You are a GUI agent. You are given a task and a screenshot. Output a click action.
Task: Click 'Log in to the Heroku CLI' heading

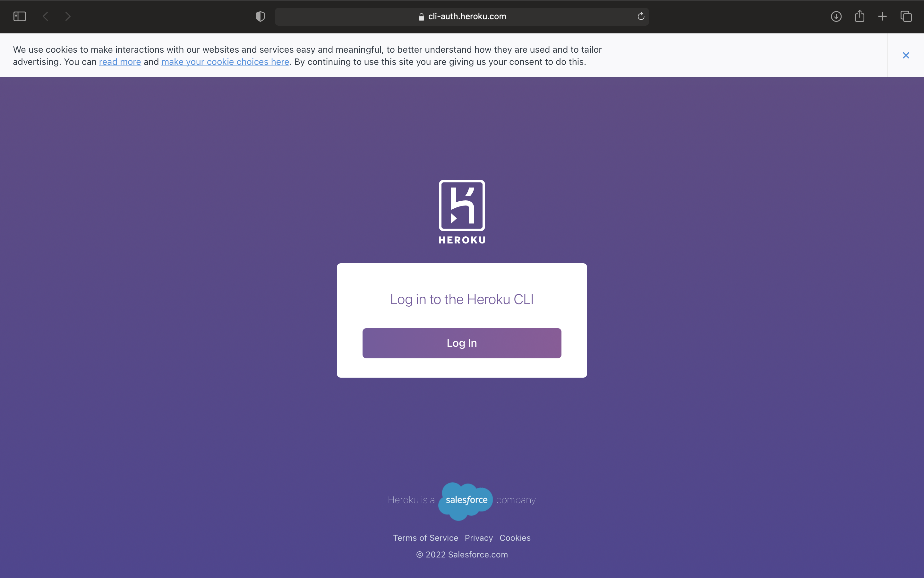click(x=462, y=299)
